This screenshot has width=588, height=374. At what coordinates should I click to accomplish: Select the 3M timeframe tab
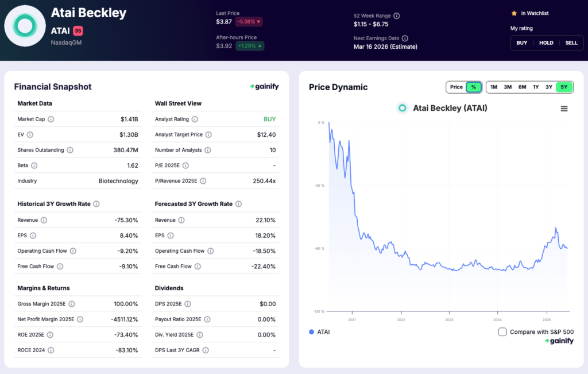pos(507,87)
